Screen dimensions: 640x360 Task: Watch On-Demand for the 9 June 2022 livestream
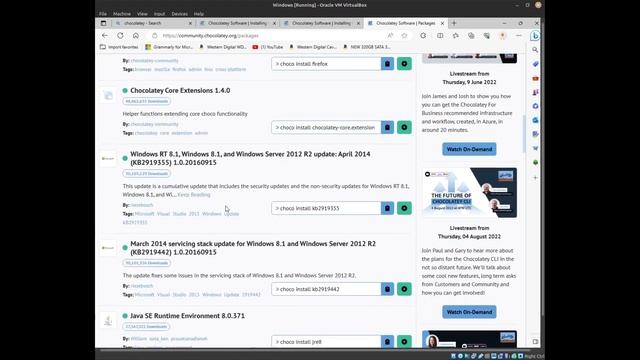pyautogui.click(x=469, y=149)
